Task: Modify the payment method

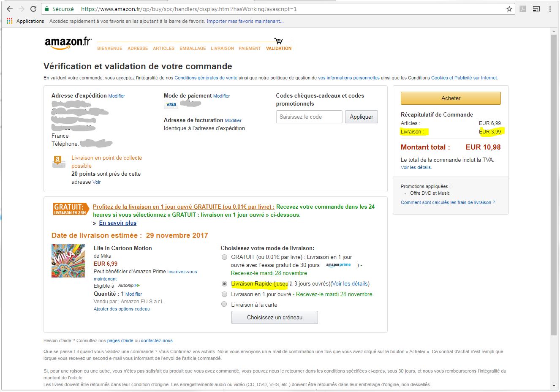Action: click(222, 96)
